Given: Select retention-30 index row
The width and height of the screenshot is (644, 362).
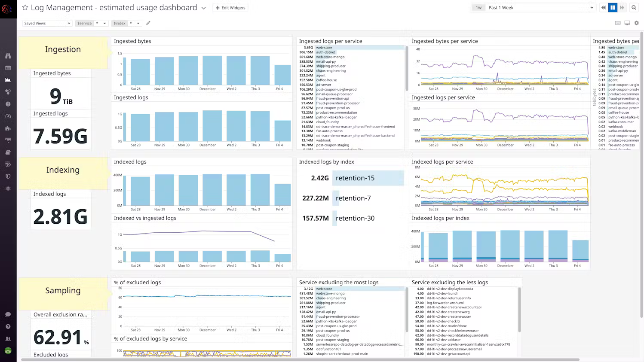Looking at the screenshot, I should [353, 218].
